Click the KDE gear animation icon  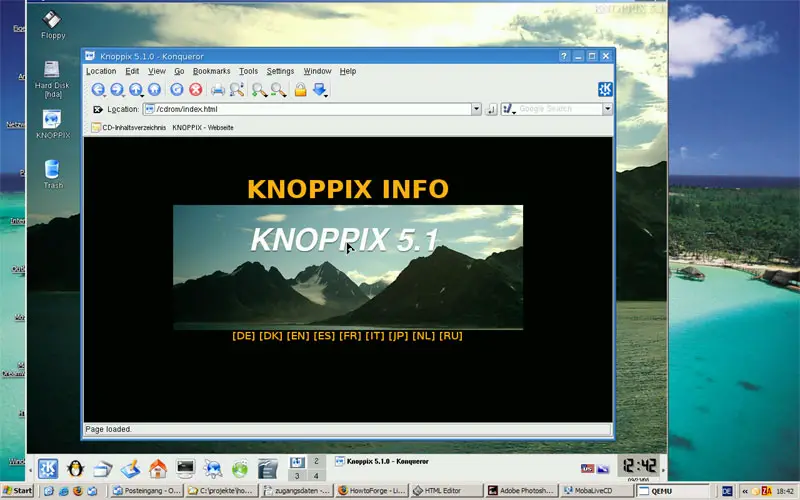(x=605, y=89)
